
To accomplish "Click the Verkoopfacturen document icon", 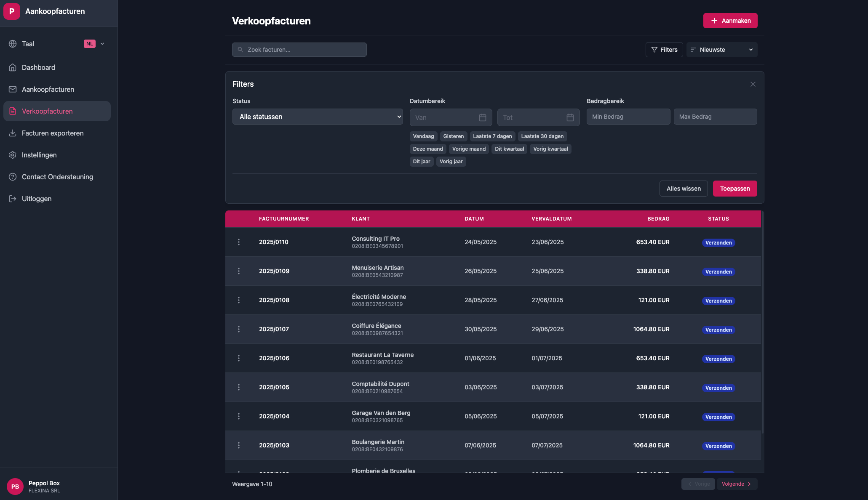I will [x=13, y=111].
